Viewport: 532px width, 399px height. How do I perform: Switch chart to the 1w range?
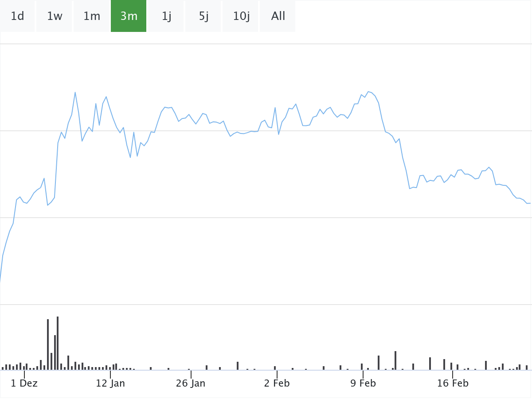point(55,16)
